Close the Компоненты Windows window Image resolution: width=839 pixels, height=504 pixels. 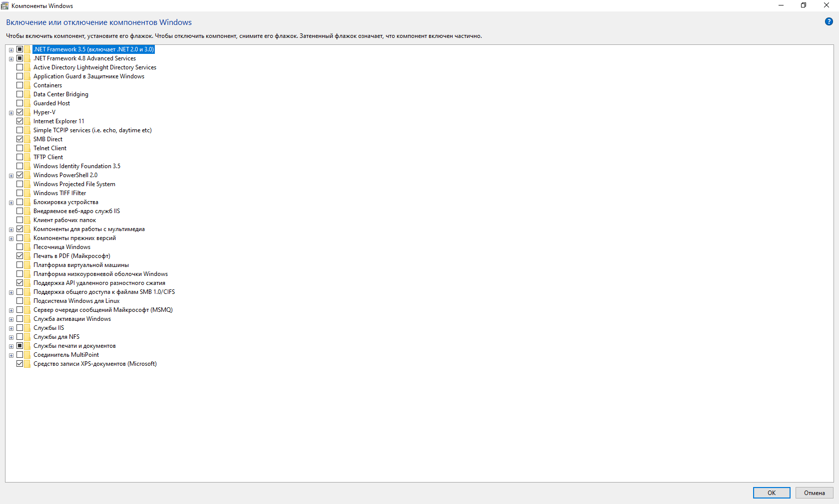tap(827, 5)
